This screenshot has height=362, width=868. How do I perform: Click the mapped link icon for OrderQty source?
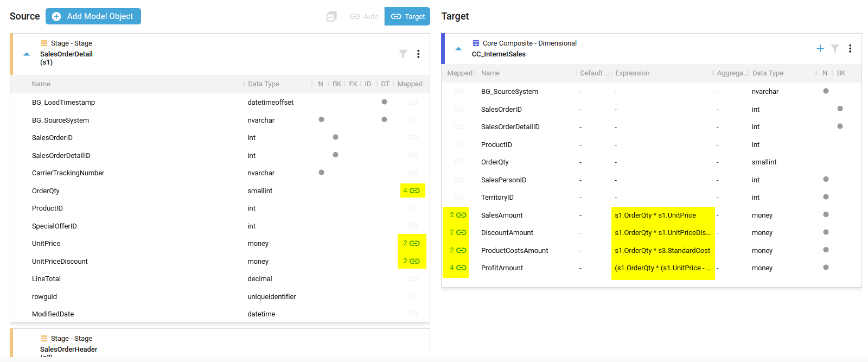[414, 190]
